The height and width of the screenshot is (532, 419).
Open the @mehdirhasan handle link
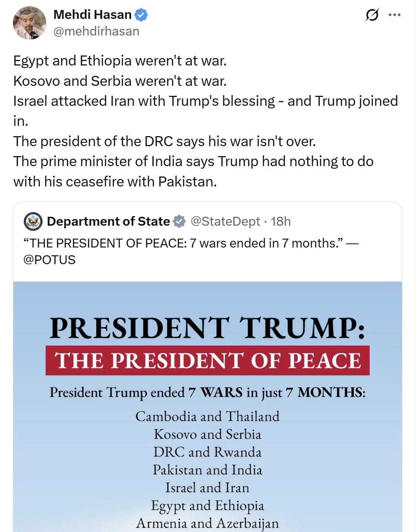96,31
